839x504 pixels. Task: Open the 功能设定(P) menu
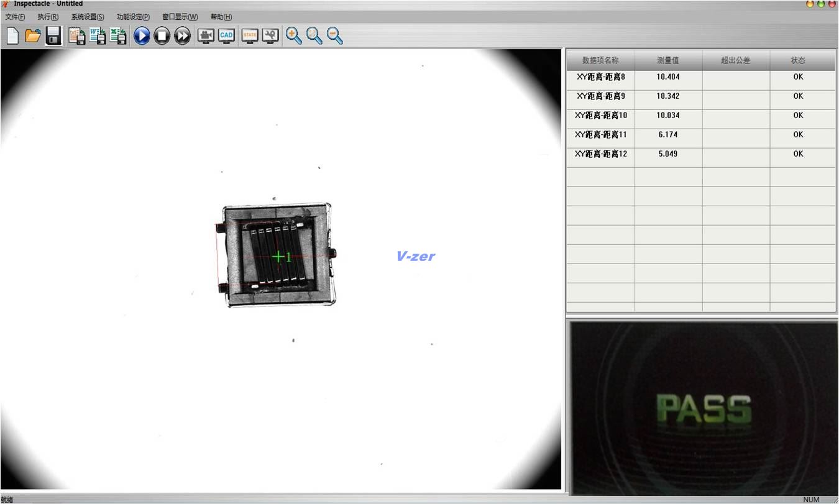tap(133, 17)
